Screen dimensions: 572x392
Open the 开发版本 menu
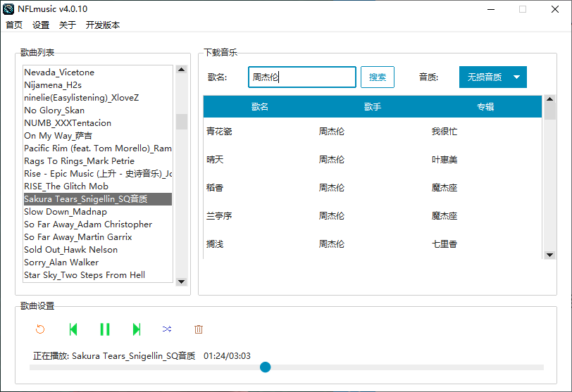coord(103,25)
